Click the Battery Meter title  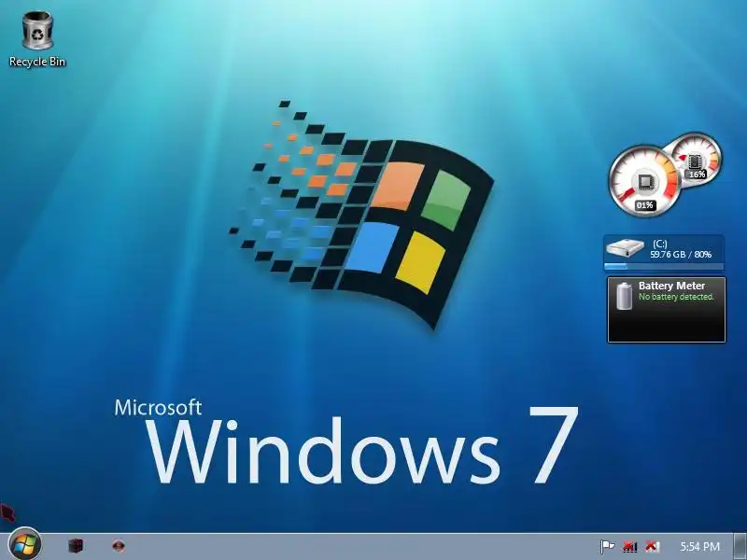point(671,286)
